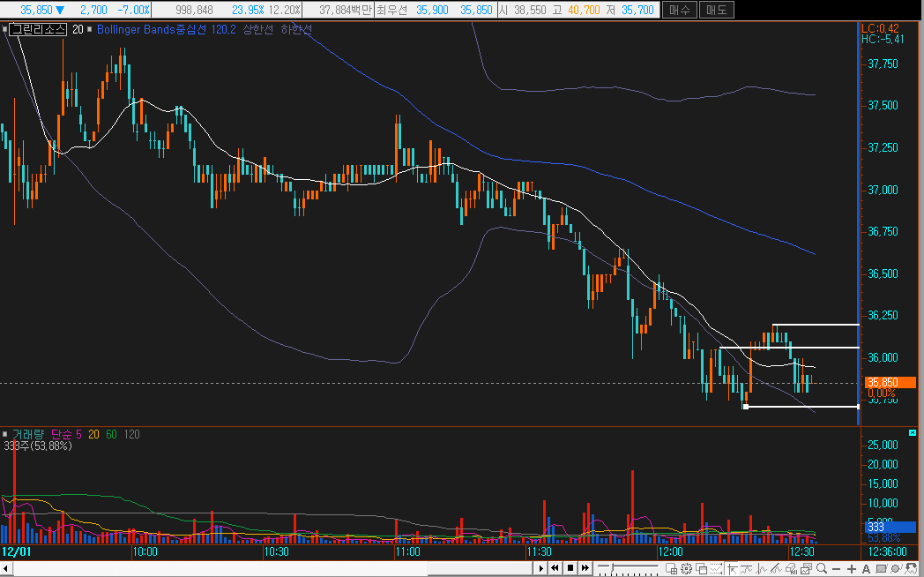Click the 25,000 volume axis label
This screenshot has width=924, height=577.
[x=883, y=445]
